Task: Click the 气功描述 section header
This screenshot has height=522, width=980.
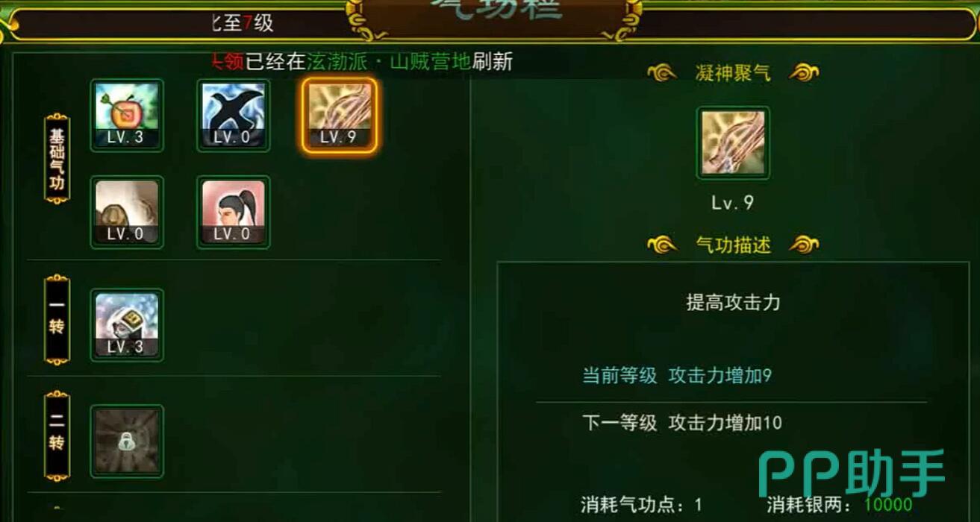Action: (x=732, y=245)
